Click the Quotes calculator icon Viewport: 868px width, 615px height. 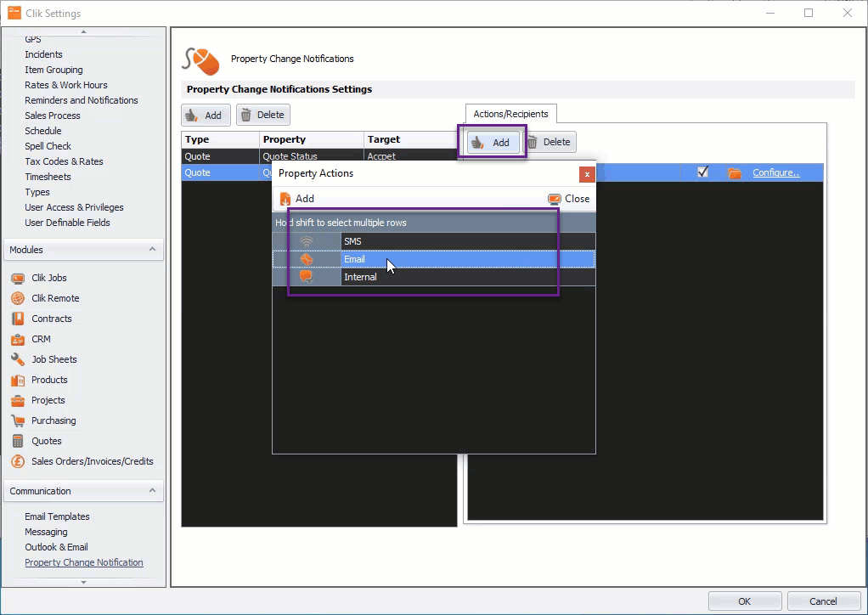pyautogui.click(x=18, y=441)
